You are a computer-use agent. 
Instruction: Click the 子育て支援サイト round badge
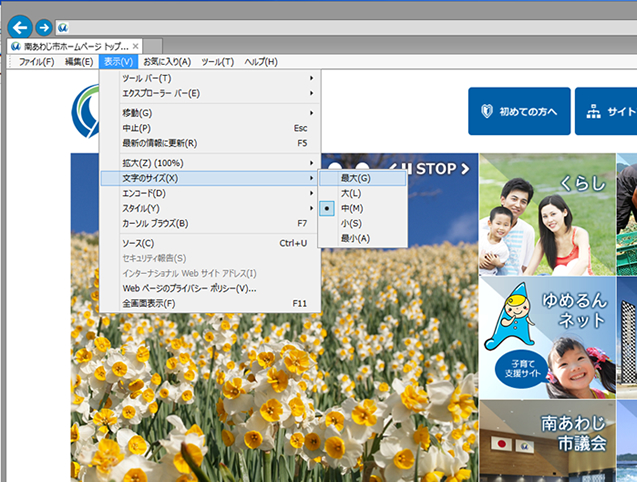tap(522, 368)
